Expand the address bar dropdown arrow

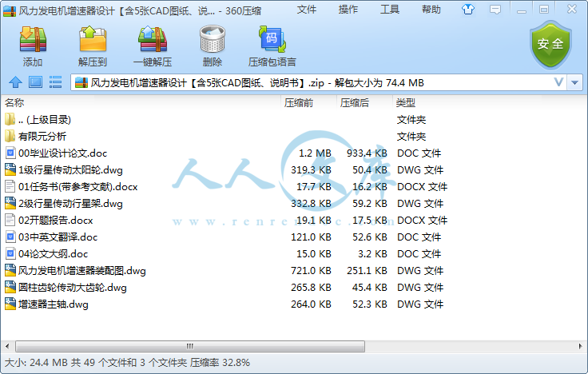575,82
